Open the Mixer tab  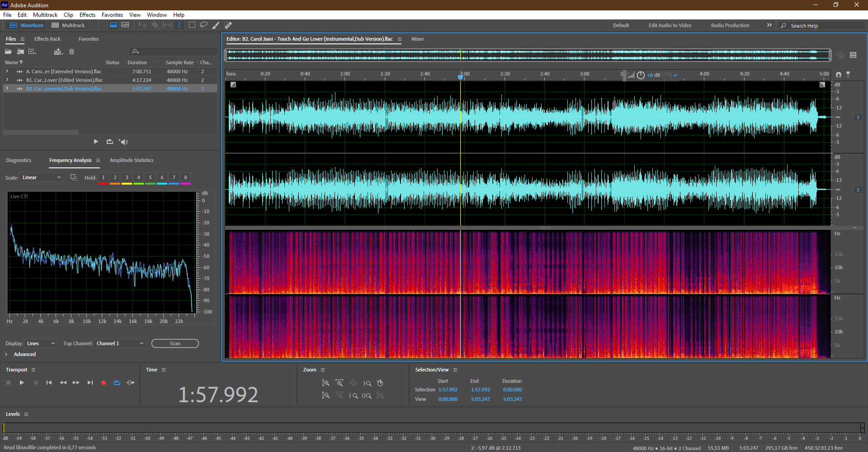coord(418,39)
